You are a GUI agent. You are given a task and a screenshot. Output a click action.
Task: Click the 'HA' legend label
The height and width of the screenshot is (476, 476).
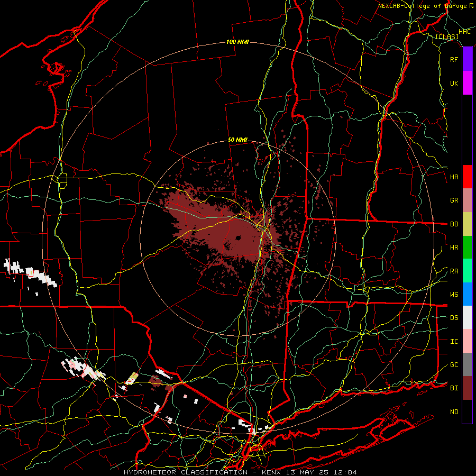click(x=454, y=177)
